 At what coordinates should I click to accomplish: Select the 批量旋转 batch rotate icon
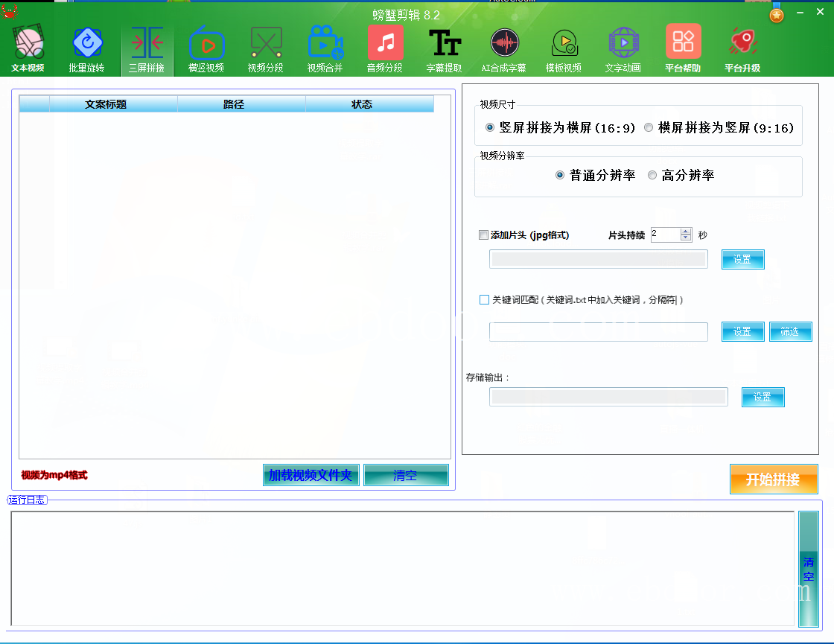87,49
